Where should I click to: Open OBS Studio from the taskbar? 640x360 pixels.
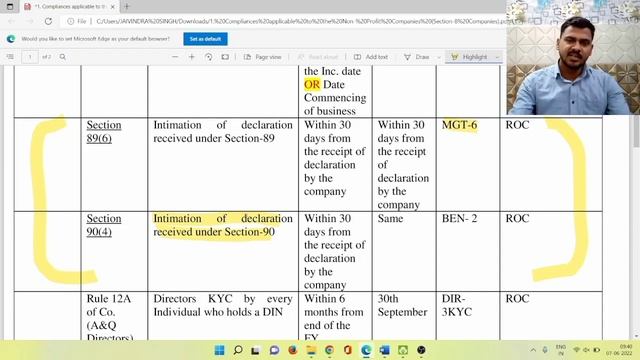pos(421,350)
